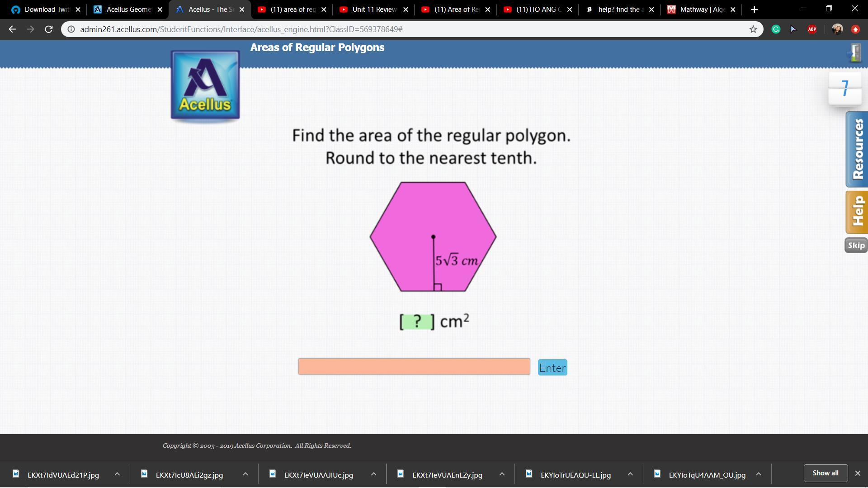
Task: Click the exit door icon
Action: click(855, 53)
